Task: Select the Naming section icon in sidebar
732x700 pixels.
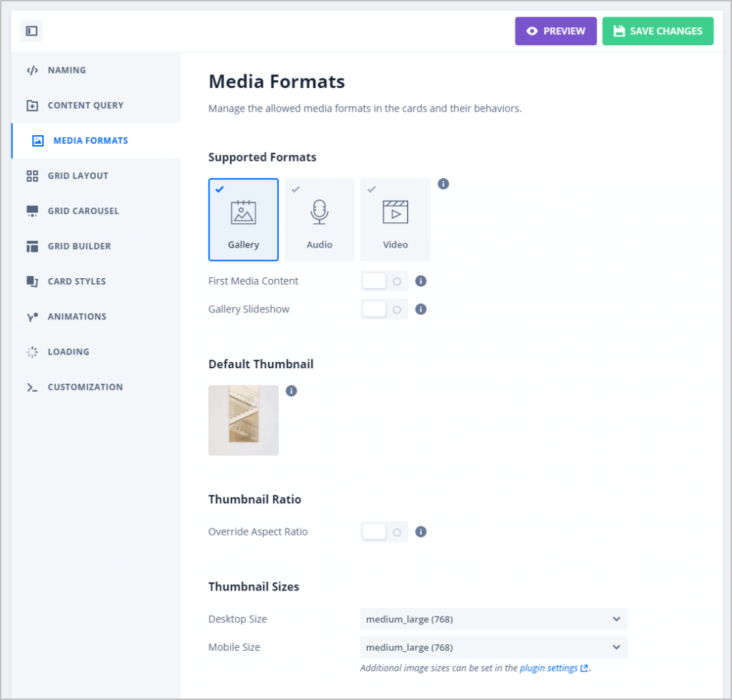Action: [x=32, y=69]
